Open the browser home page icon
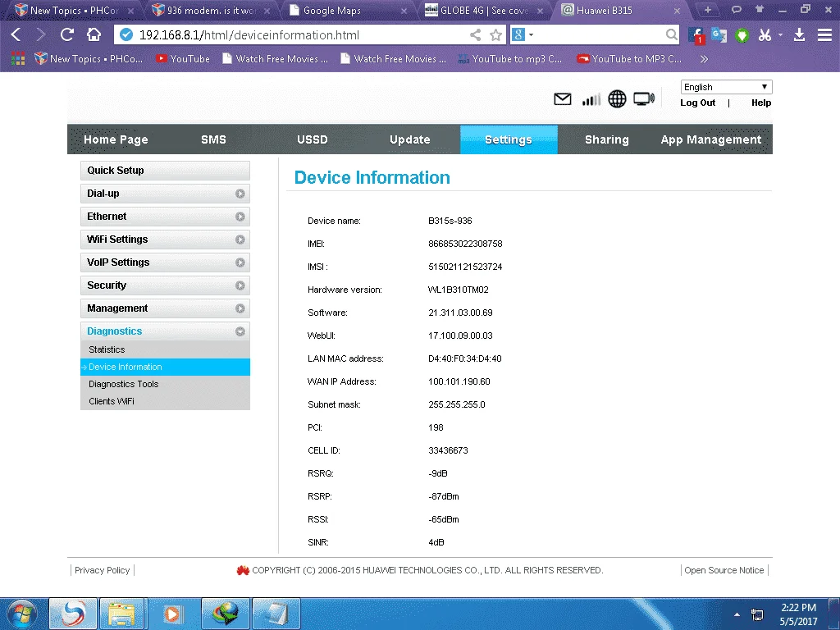Viewport: 840px width, 630px height. click(x=94, y=34)
